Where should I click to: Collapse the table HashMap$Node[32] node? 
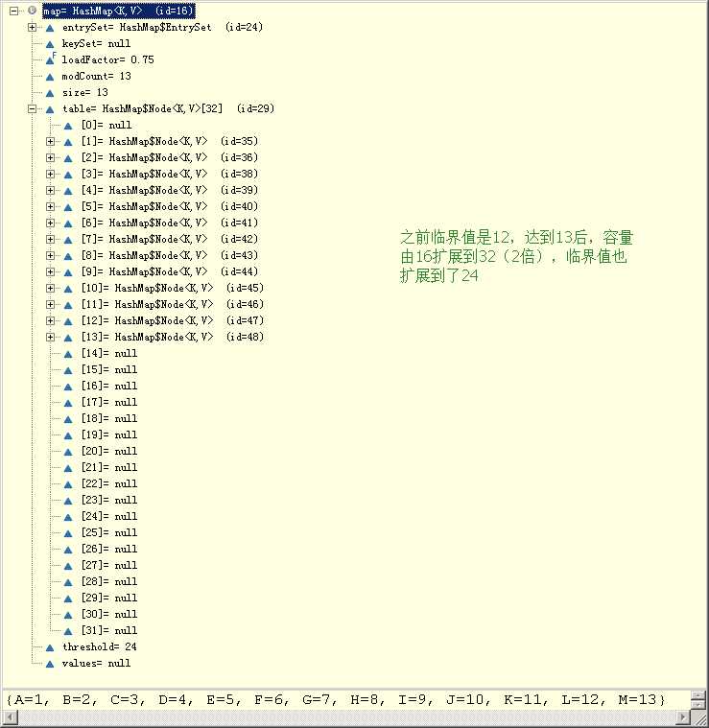[32, 109]
